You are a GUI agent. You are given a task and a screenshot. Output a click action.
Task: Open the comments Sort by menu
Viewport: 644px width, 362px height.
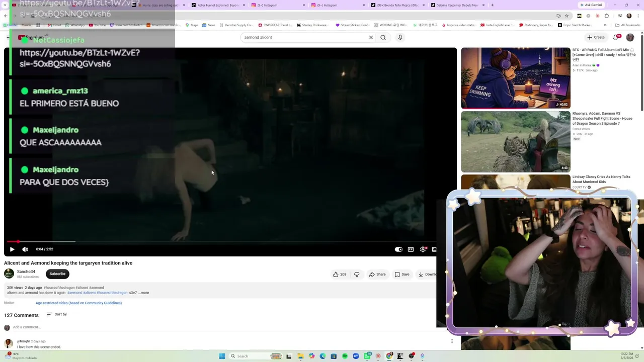[57, 314]
